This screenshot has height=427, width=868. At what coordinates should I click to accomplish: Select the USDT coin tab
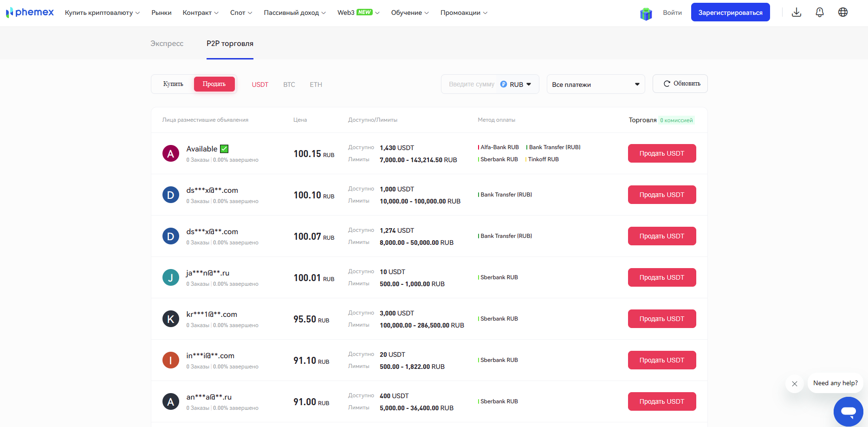tap(260, 85)
